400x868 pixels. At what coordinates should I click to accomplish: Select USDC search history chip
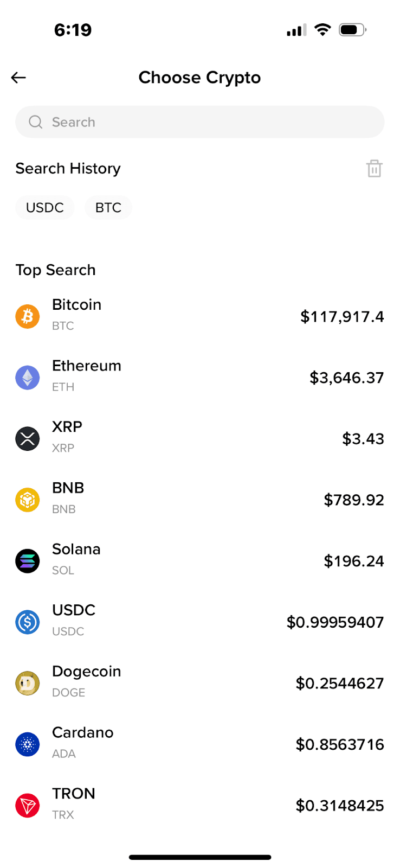45,208
